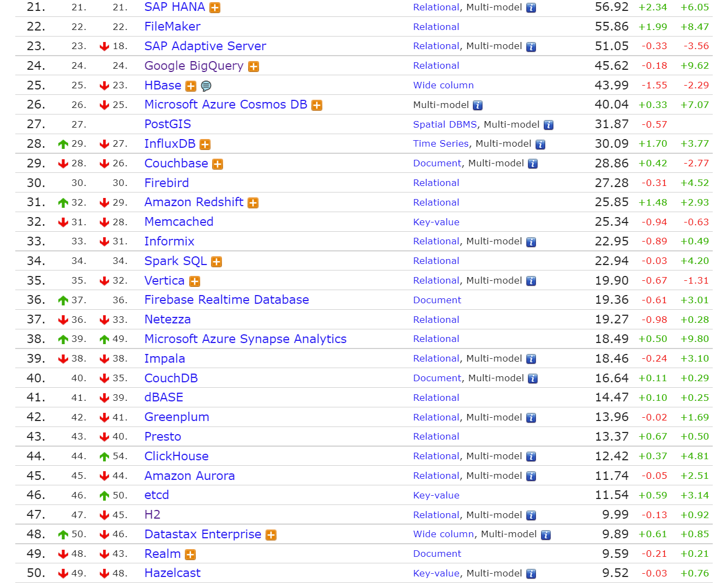Open the speech bubble comment icon for HBase
The image size is (728, 583).
click(x=206, y=86)
